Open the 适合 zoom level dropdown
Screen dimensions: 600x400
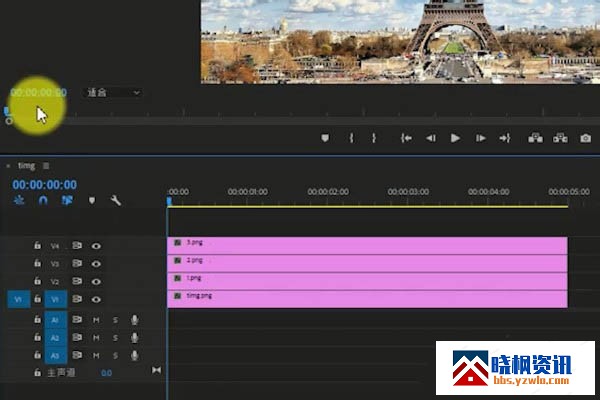[x=112, y=93]
